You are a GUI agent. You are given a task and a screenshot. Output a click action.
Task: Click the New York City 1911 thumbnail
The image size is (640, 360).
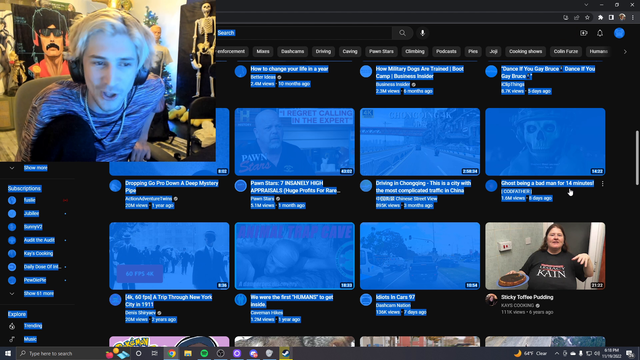(169, 256)
